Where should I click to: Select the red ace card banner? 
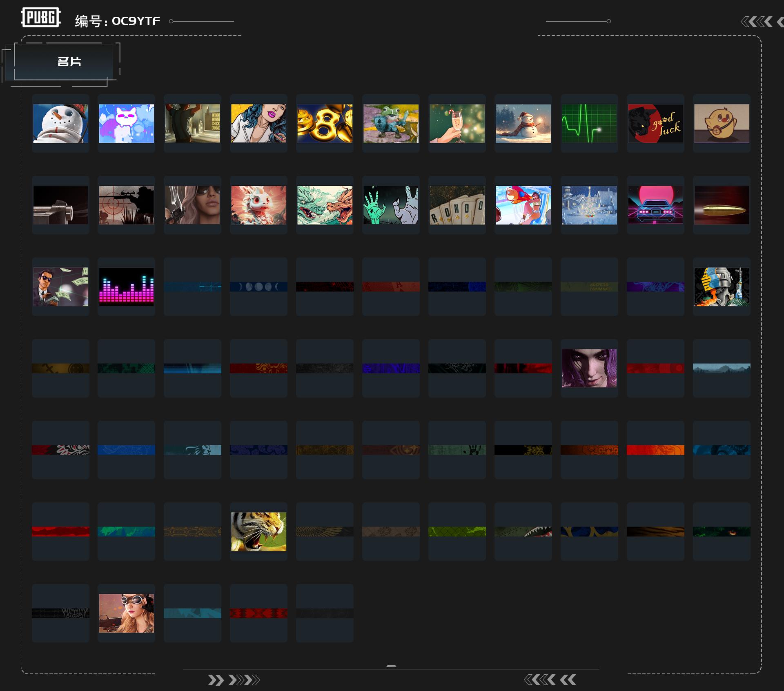pyautogui.click(x=391, y=287)
